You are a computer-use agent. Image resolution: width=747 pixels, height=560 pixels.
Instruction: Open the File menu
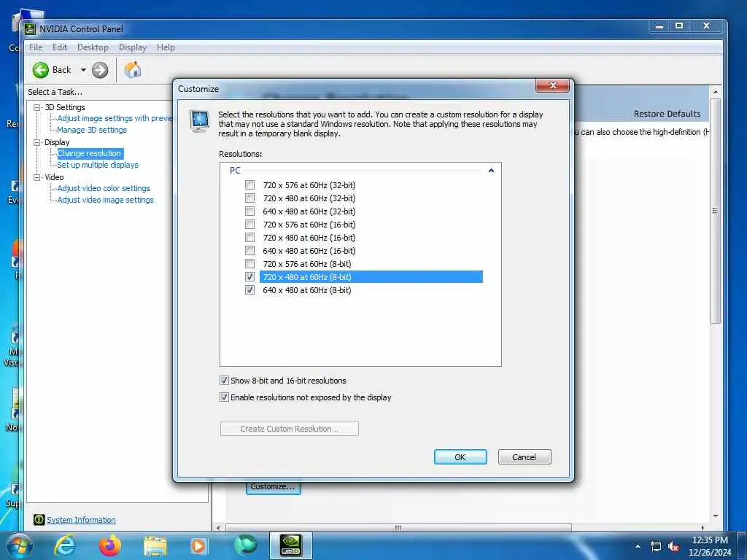coord(36,47)
